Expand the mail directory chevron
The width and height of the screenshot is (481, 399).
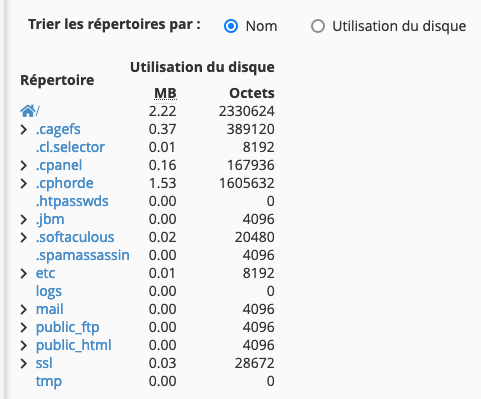pos(24,309)
